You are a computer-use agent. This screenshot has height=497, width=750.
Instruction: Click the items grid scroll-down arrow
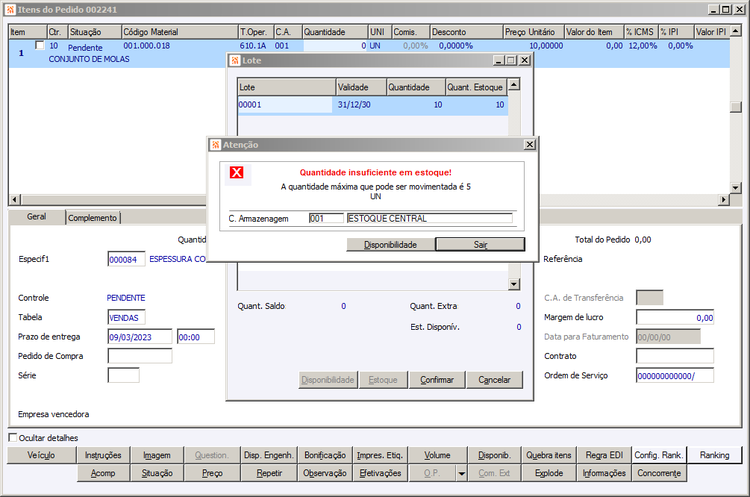point(736,188)
